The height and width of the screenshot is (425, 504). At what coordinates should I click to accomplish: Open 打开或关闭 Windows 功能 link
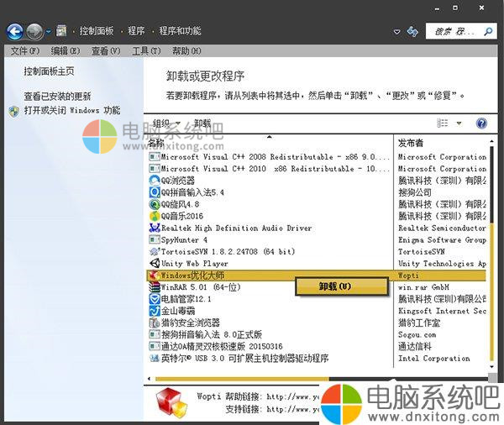(x=72, y=110)
